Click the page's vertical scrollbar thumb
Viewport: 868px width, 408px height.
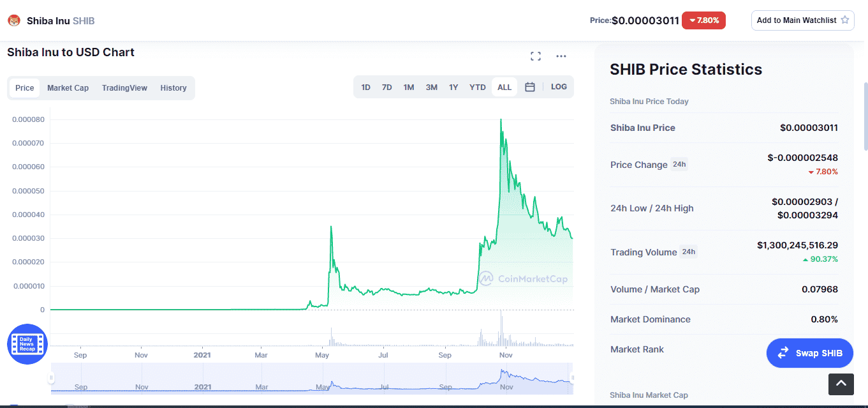865,116
